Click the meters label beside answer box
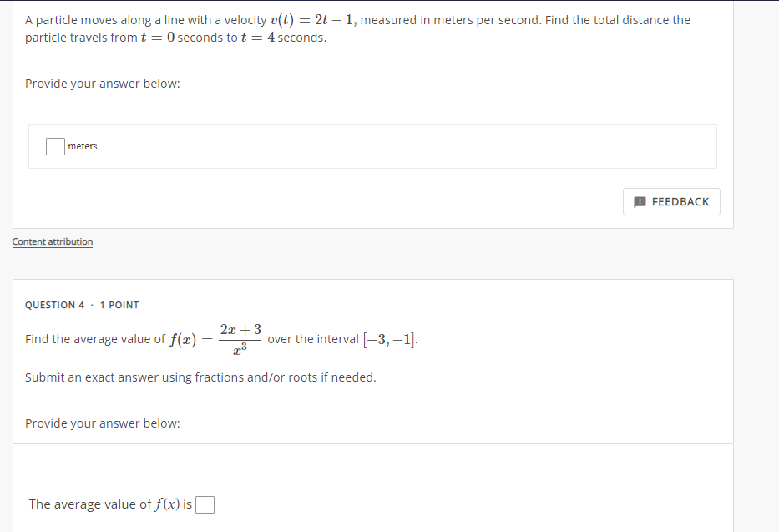Image resolution: width=779 pixels, height=532 pixels. (x=83, y=146)
